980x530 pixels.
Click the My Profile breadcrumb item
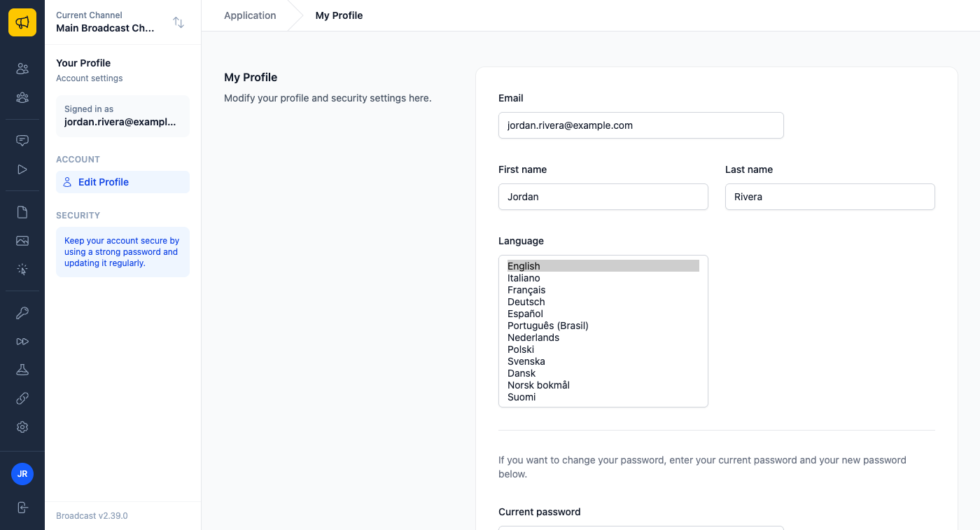(x=339, y=15)
